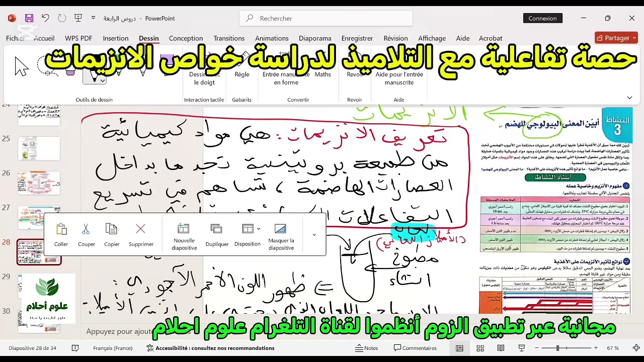Switch to Normal view icon
The image size is (644, 362).
[459, 348]
